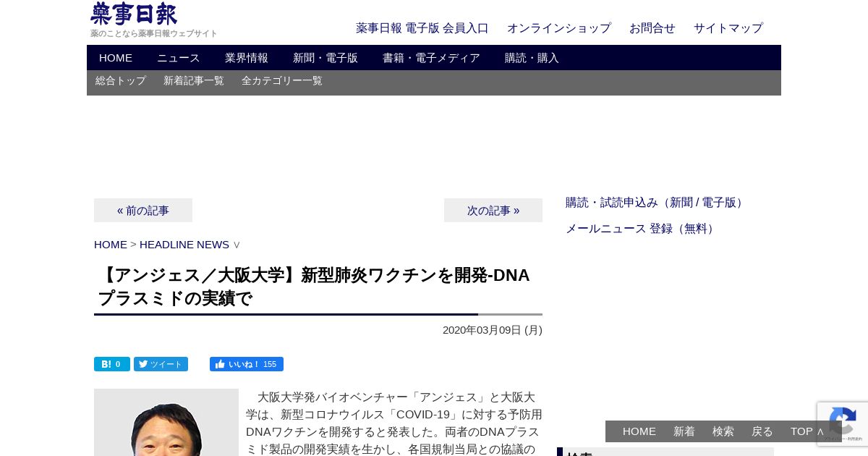Jump to page top with TOP ∧
This screenshot has height=456, width=868.
(x=807, y=431)
